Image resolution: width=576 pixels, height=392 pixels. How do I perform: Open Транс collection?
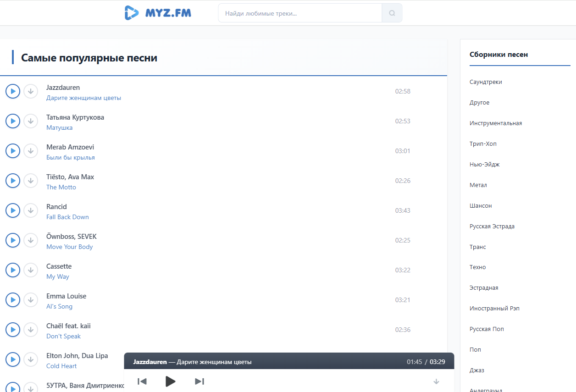478,247
